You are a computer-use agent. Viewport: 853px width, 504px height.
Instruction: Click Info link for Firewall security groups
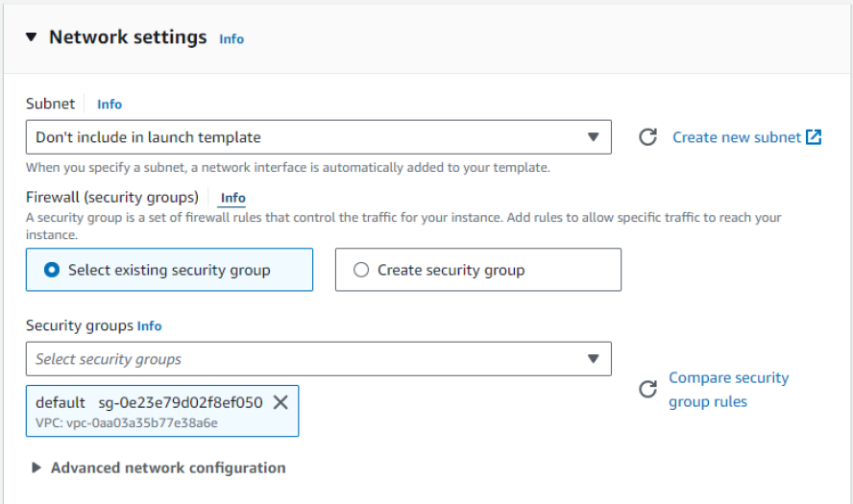pyautogui.click(x=232, y=198)
